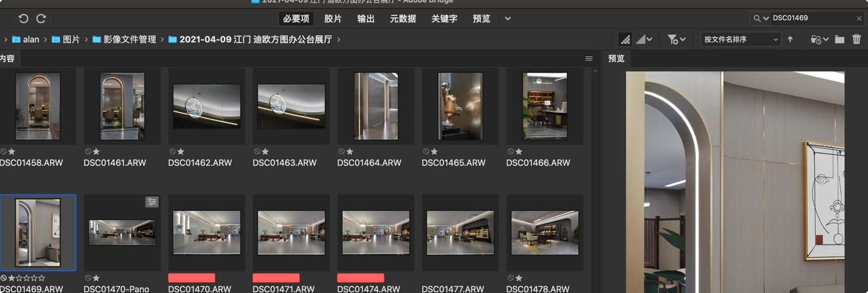Click the trash delete icon
The image size is (868, 293).
click(856, 39)
